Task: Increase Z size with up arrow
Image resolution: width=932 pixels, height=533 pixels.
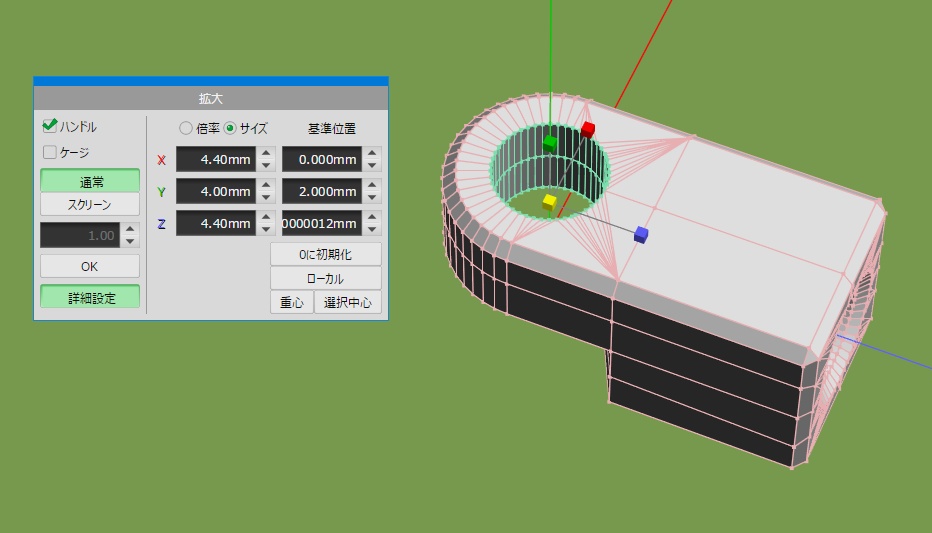Action: click(266, 217)
